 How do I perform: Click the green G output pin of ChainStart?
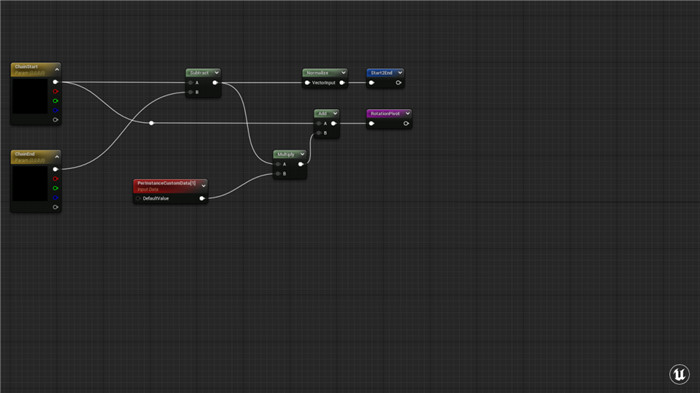tap(55, 101)
